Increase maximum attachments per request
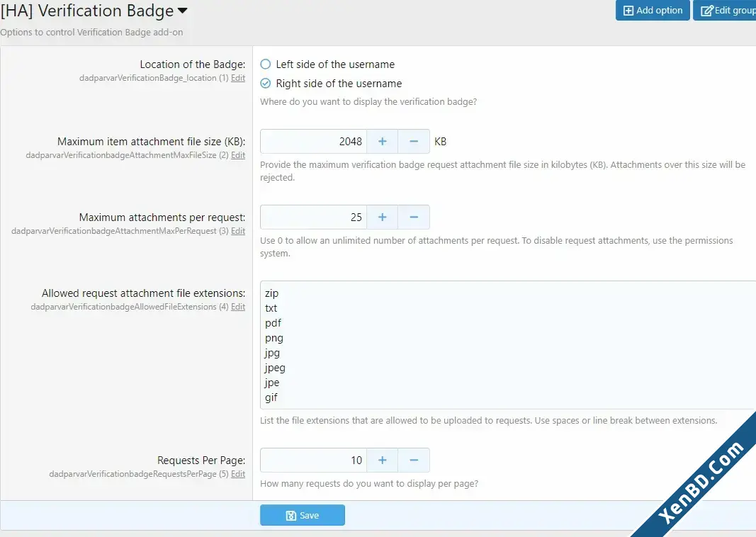Image resolution: width=756 pixels, height=537 pixels. coord(383,217)
